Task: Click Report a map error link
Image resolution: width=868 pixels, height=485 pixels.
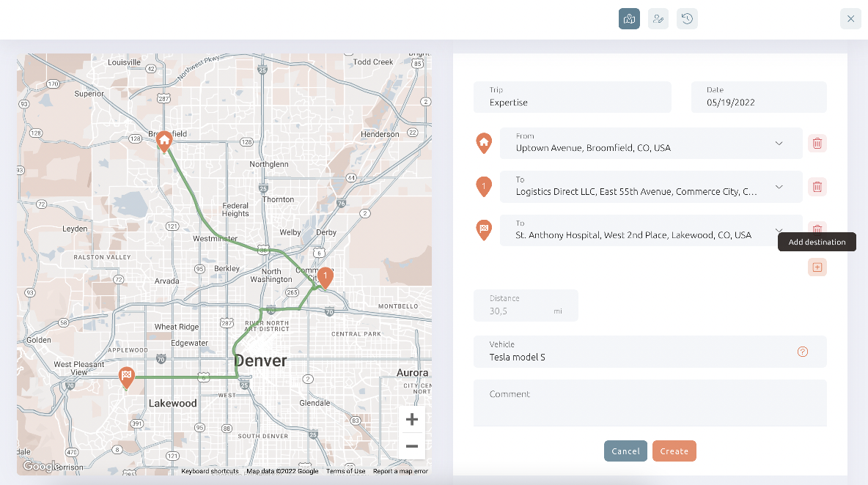Action: pyautogui.click(x=400, y=471)
